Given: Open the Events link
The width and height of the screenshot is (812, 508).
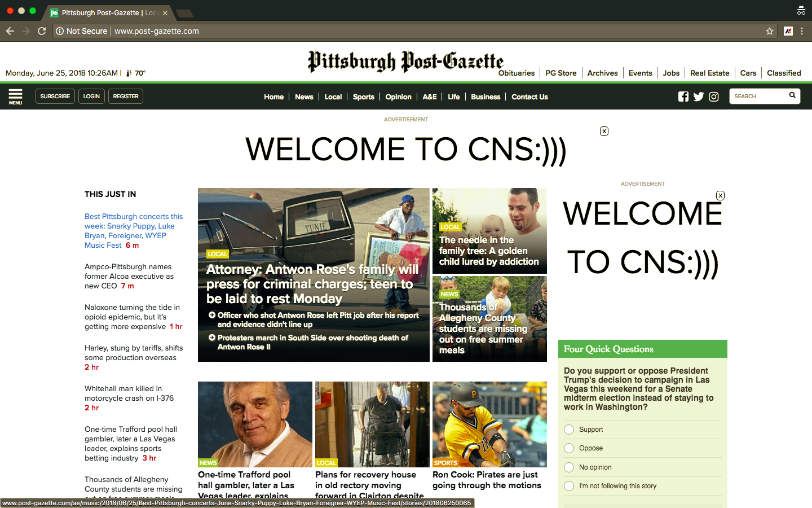Looking at the screenshot, I should (x=640, y=73).
